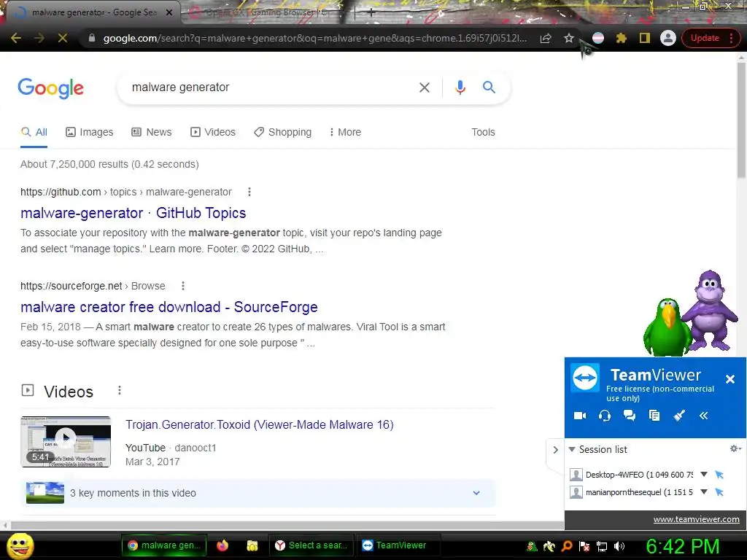This screenshot has height=560, width=747.
Task: Open the malware-generator GitHub Topics result
Action: [133, 213]
